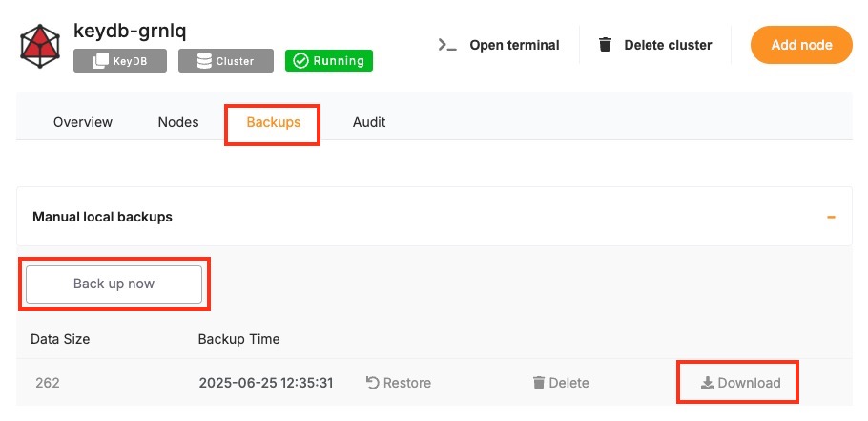Screen dimensions: 868x421
Task: Click the Backup Time column header
Action: 238,339
